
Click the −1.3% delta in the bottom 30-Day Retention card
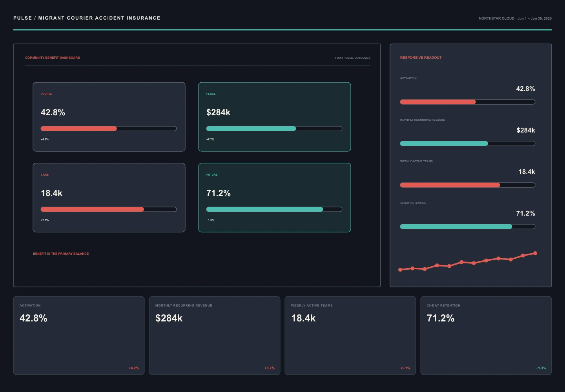coord(541,368)
